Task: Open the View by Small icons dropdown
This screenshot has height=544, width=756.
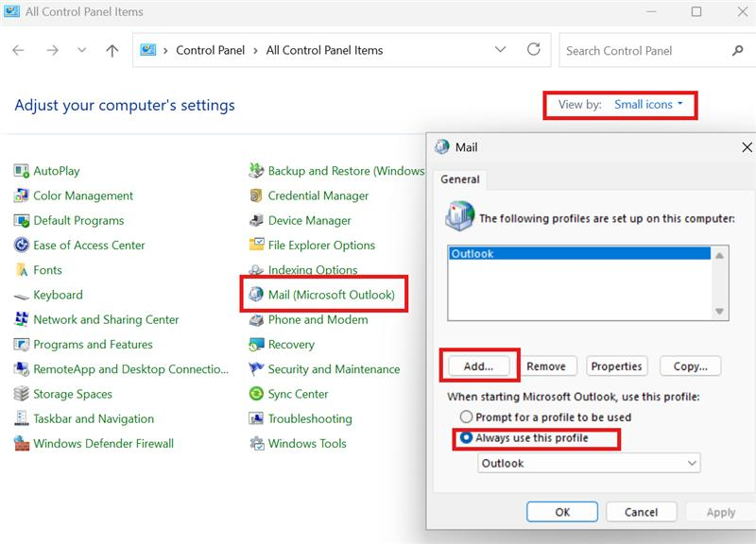Action: click(x=648, y=104)
